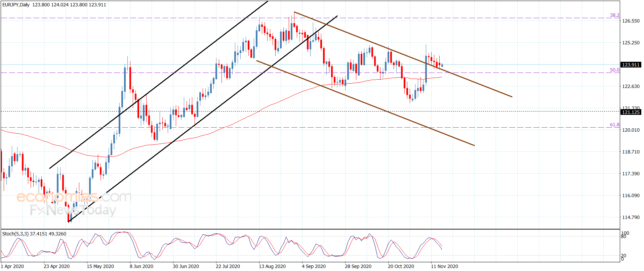Screen dimensions: 644x271
Task: Select the 38.2 Fibonacci level label
Action: click(614, 15)
